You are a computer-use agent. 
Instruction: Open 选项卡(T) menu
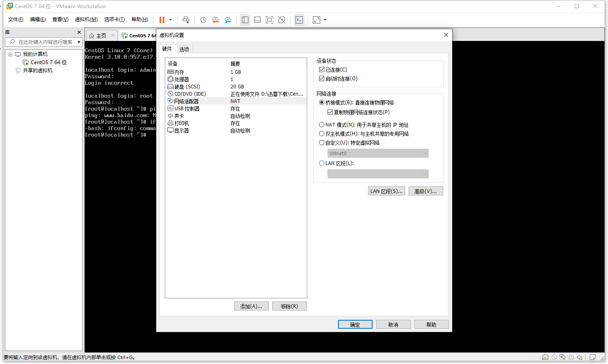pos(114,19)
